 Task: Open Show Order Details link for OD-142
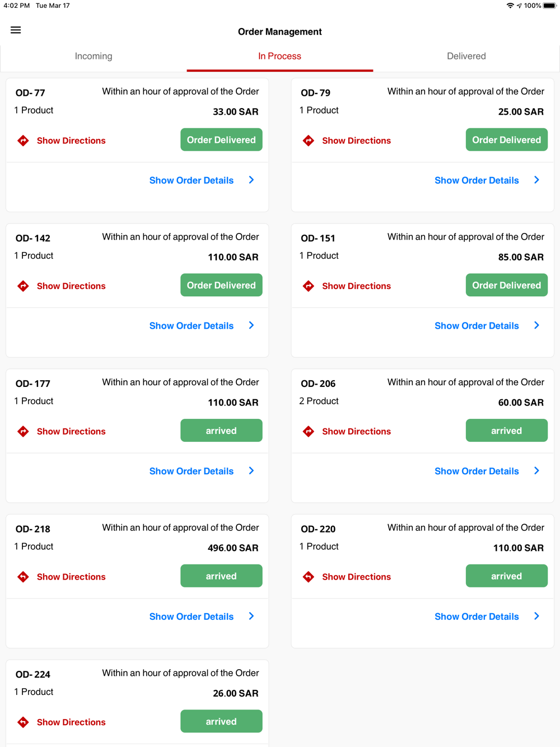pyautogui.click(x=192, y=326)
